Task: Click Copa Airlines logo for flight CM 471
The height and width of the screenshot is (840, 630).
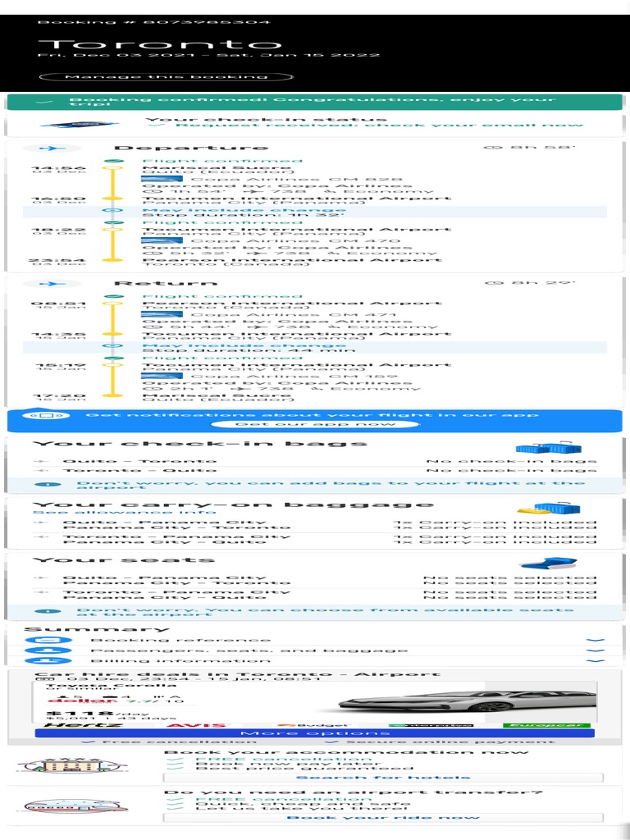Action: coord(162,314)
